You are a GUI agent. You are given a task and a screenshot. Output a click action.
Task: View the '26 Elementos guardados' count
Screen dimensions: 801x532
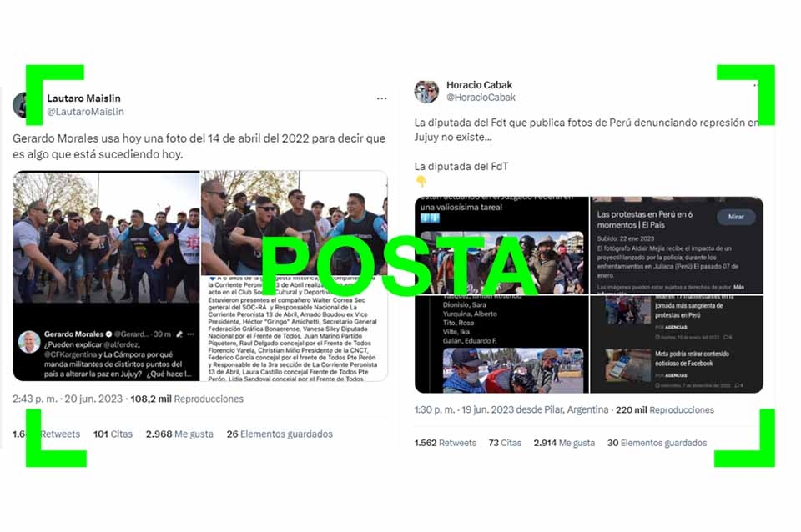point(280,434)
